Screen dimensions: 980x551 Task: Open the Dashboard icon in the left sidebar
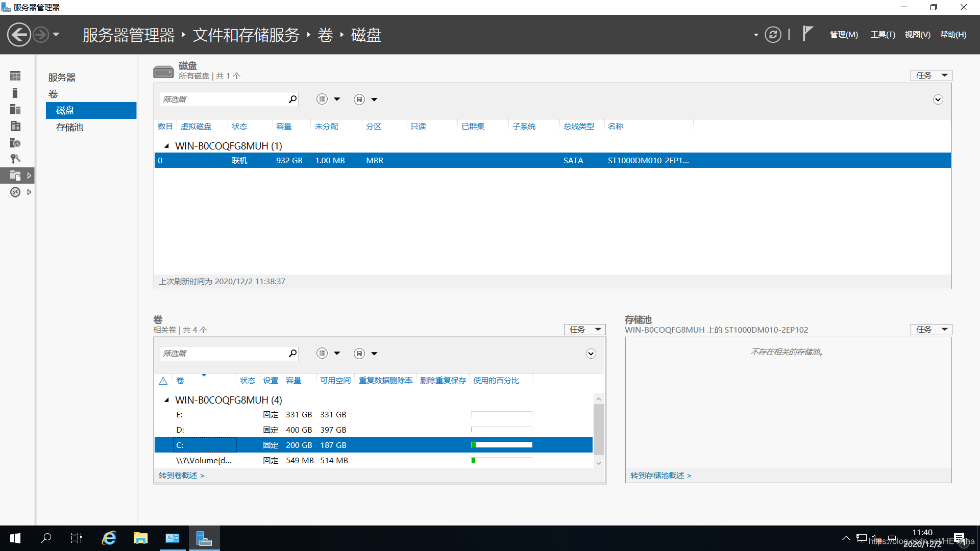pos(15,75)
